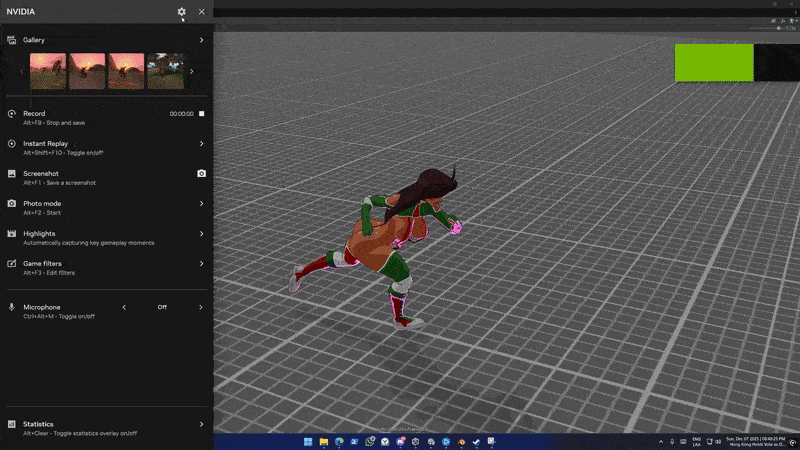Viewport: 800px width, 450px height.
Task: Click the green NVIDIA overlay rectangle
Action: (714, 63)
